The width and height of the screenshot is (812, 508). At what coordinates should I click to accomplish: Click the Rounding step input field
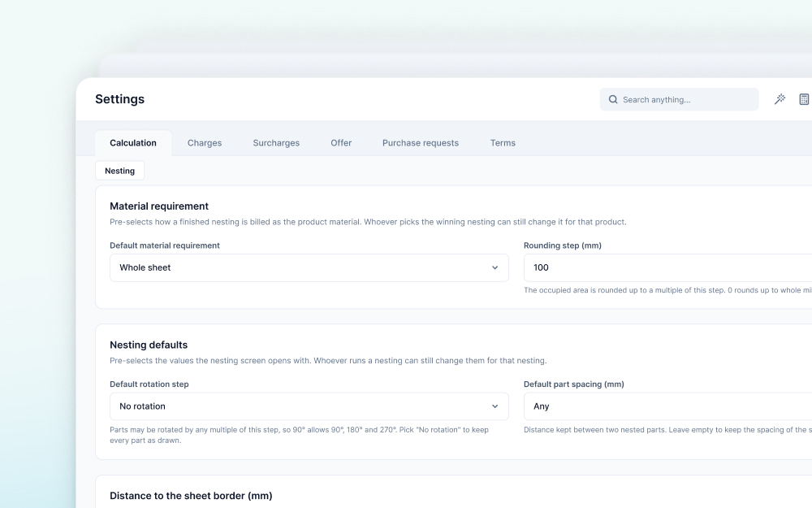coord(668,268)
